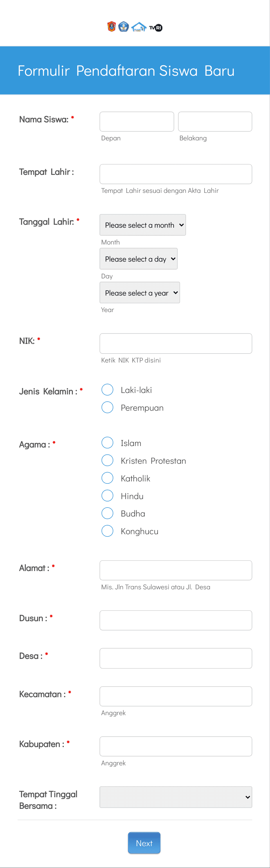Focus the Belakang last name field
Screen dimensions: 270x868
[x=215, y=122]
